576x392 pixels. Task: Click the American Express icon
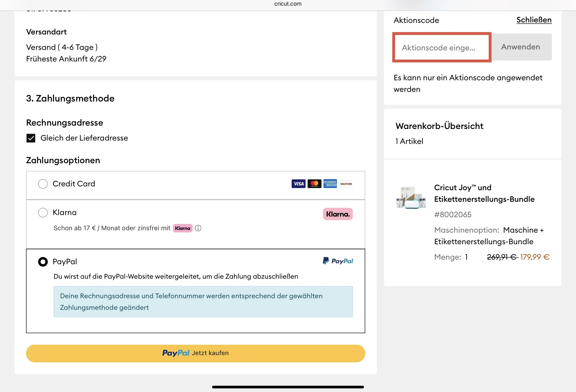click(330, 184)
